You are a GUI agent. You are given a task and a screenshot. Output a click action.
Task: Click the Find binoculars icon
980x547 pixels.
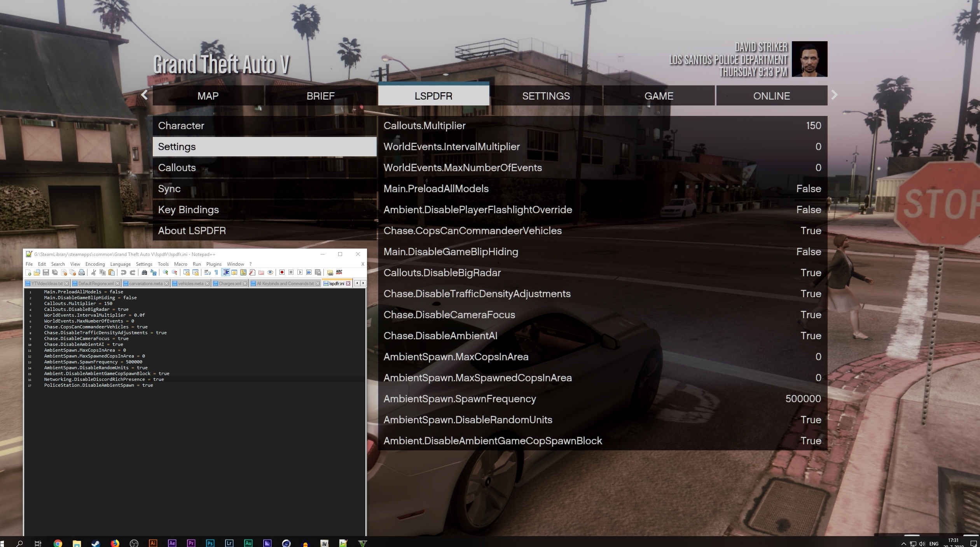coord(144,272)
